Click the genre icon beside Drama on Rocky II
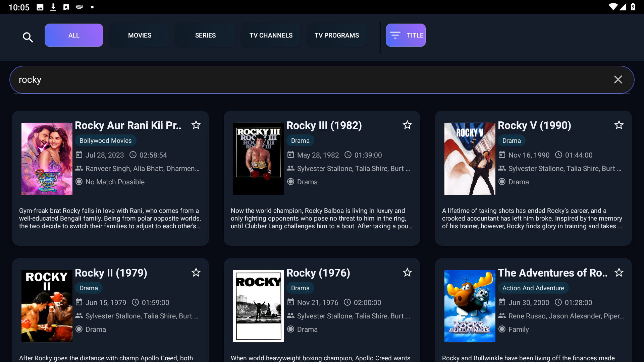Screen dimensions: 644x362 (x=79, y=329)
